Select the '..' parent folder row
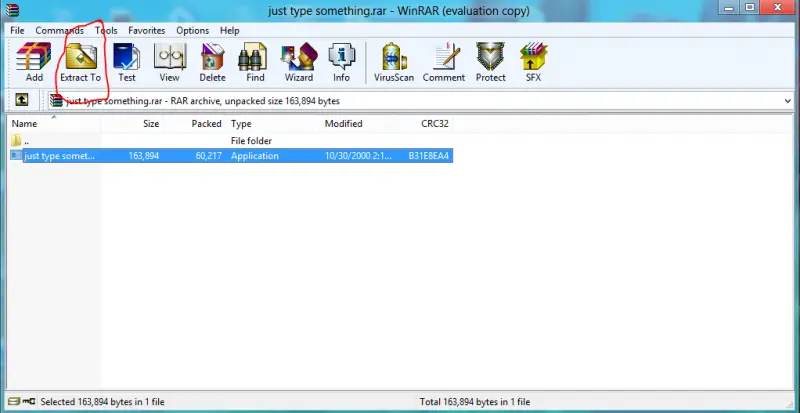 coord(231,140)
